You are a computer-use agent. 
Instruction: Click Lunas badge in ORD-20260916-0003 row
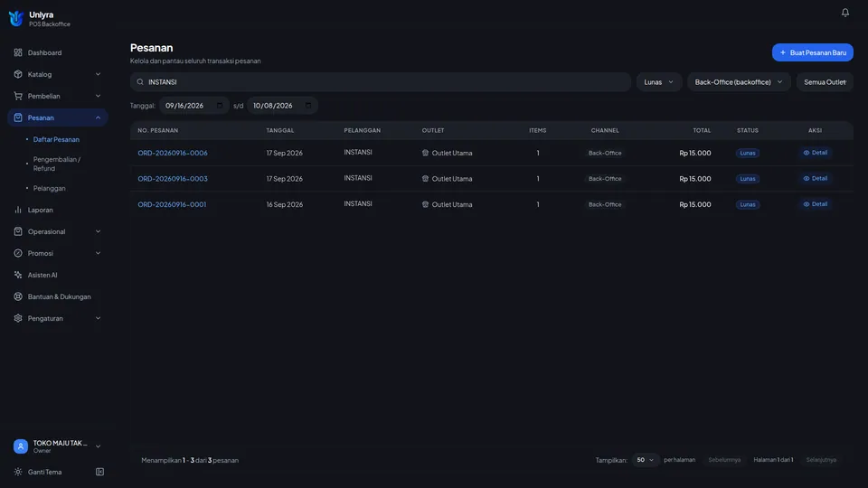(748, 179)
